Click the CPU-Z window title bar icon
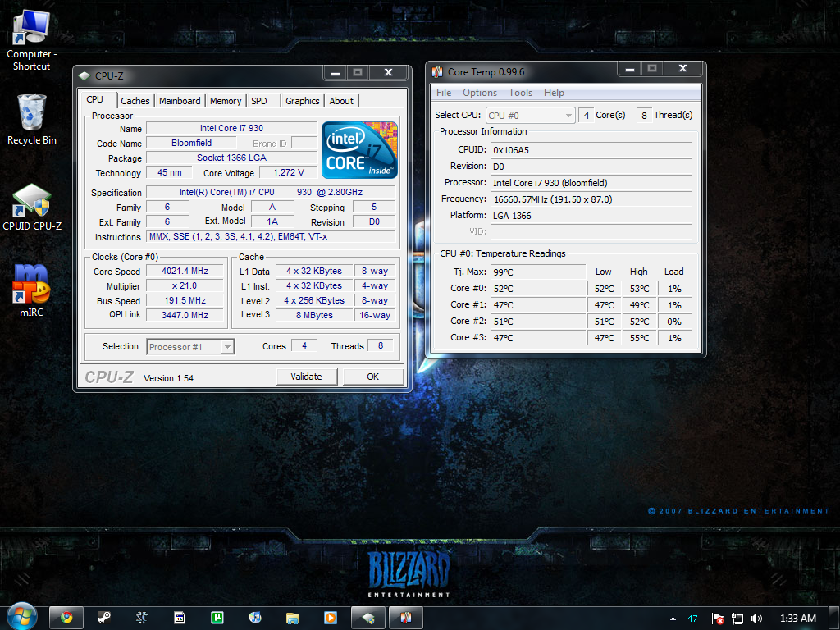 tap(84, 74)
